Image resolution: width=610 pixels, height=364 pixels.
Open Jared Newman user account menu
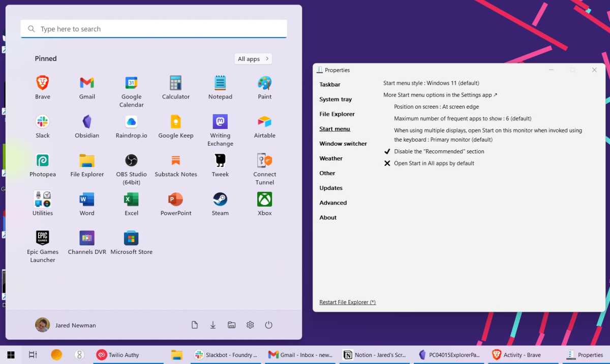pos(66,325)
